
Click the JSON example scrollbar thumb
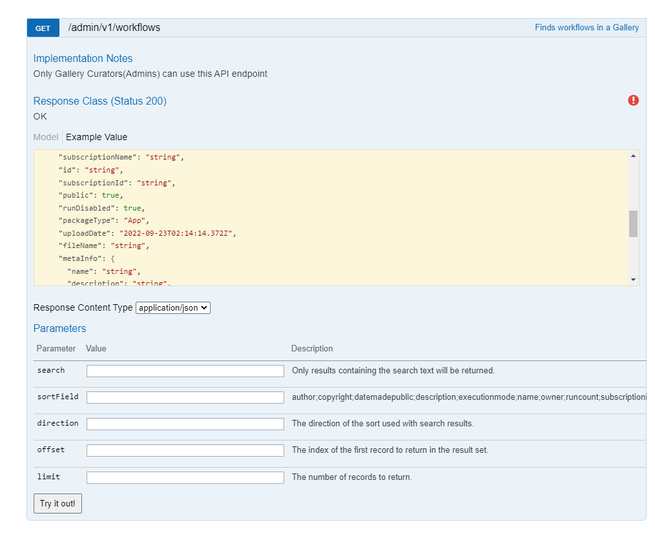(633, 224)
